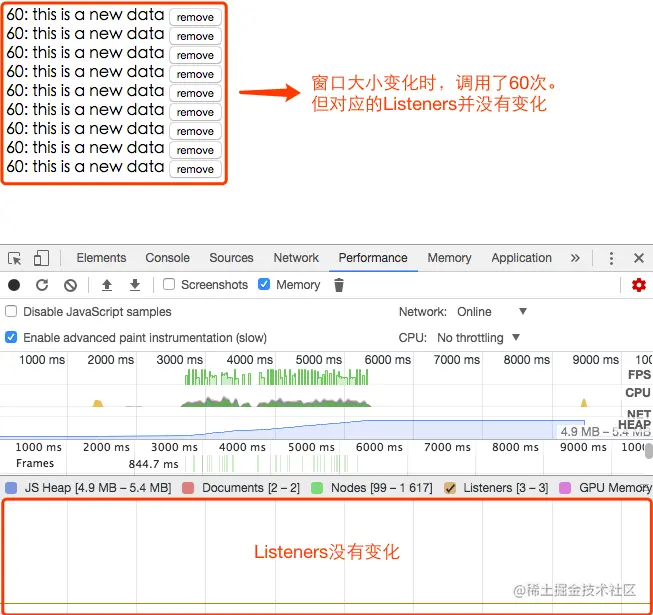
Task: Start recording with the Record button
Action: click(x=14, y=285)
